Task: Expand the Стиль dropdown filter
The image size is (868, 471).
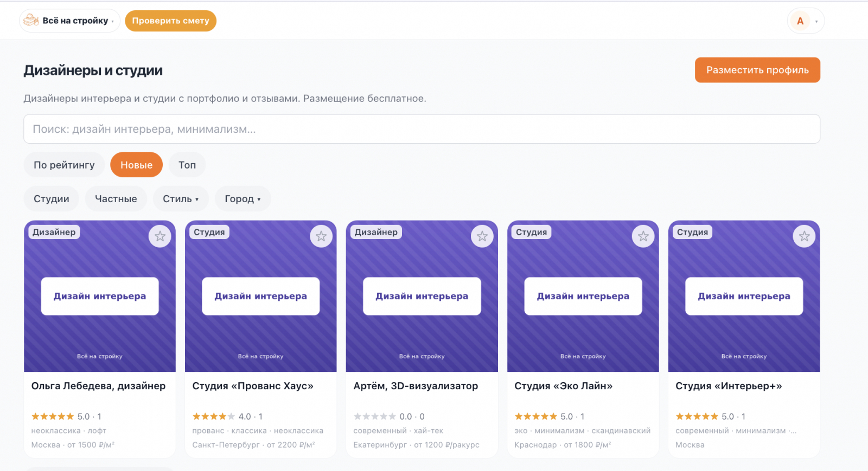Action: coord(181,199)
